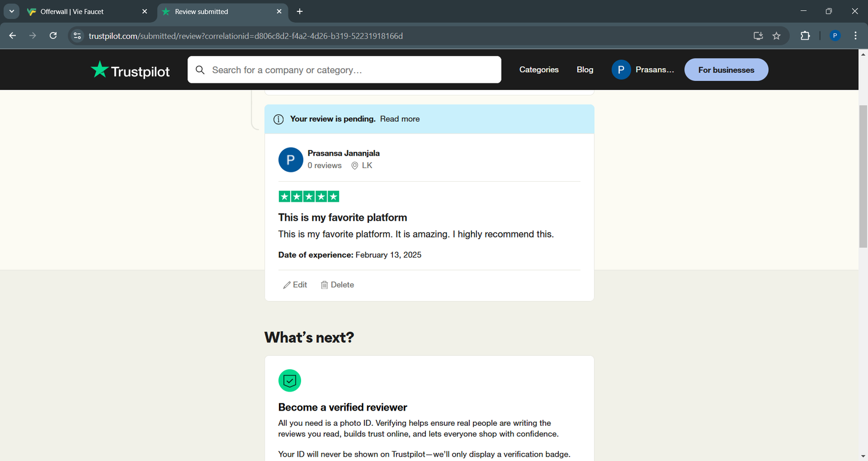Click the For businesses button
Image resolution: width=868 pixels, height=461 pixels.
pos(726,70)
